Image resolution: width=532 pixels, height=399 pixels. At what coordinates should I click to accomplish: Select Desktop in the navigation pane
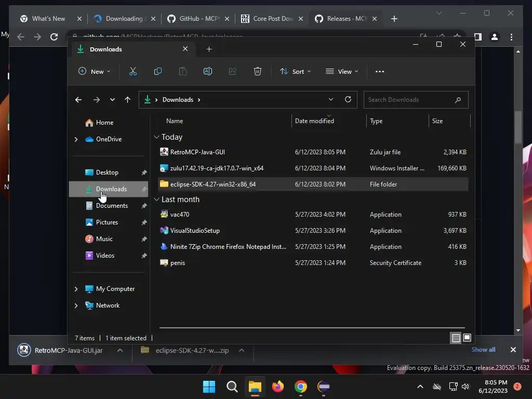pyautogui.click(x=107, y=172)
